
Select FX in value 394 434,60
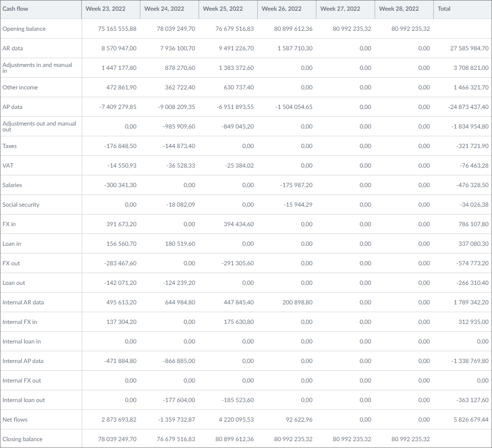237,224
